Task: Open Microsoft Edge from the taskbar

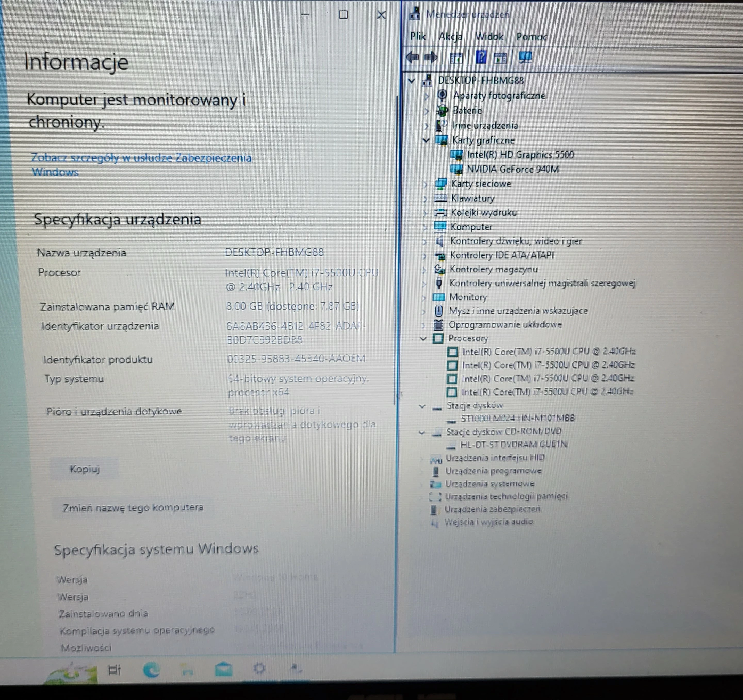Action: click(152, 670)
